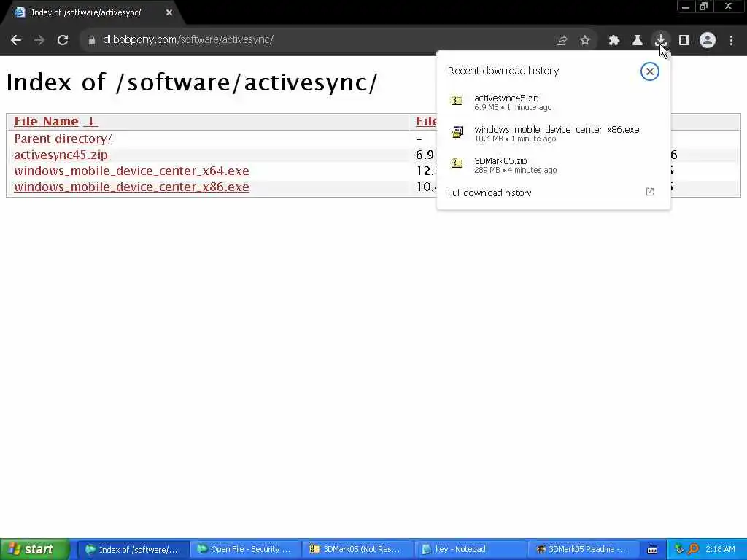Click the network connection tray icon
747x560 pixels.
[679, 549]
